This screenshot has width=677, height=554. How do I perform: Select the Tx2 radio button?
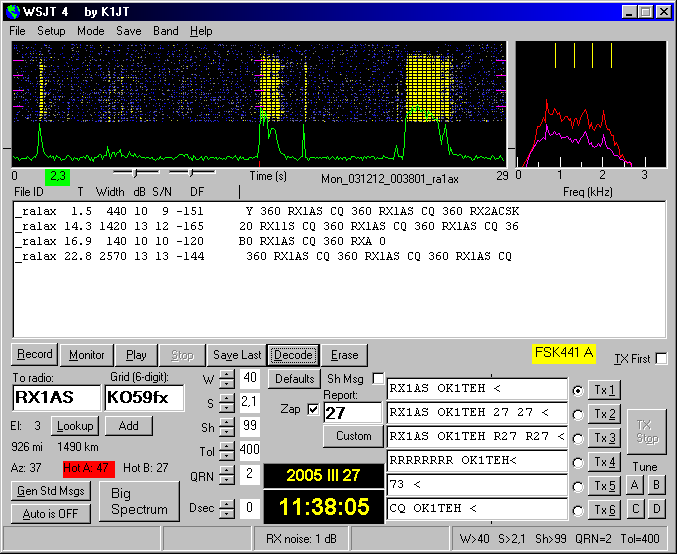[x=578, y=415]
